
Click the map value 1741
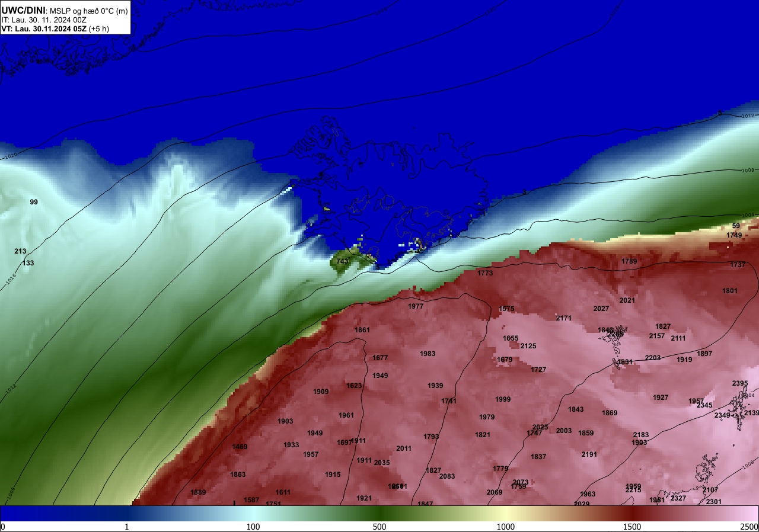[449, 401]
